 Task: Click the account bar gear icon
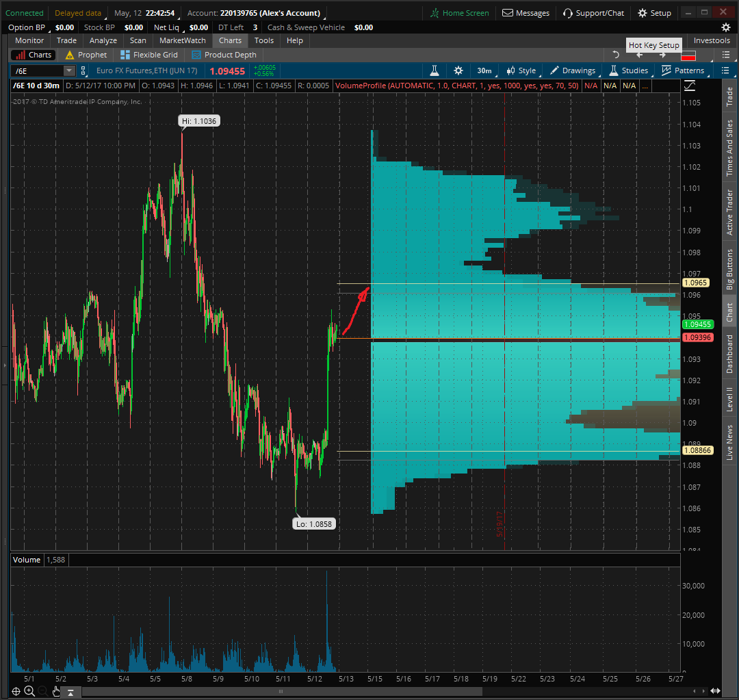(726, 27)
